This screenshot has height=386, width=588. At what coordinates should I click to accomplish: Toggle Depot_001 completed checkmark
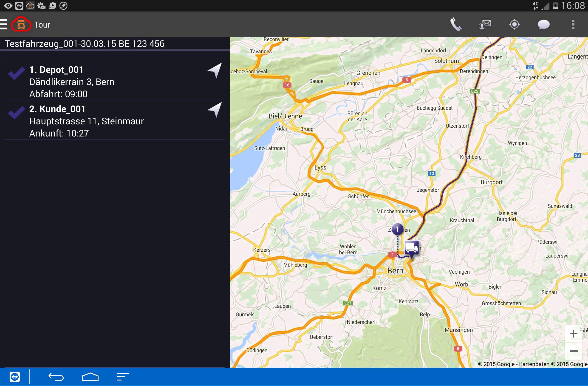click(16, 73)
